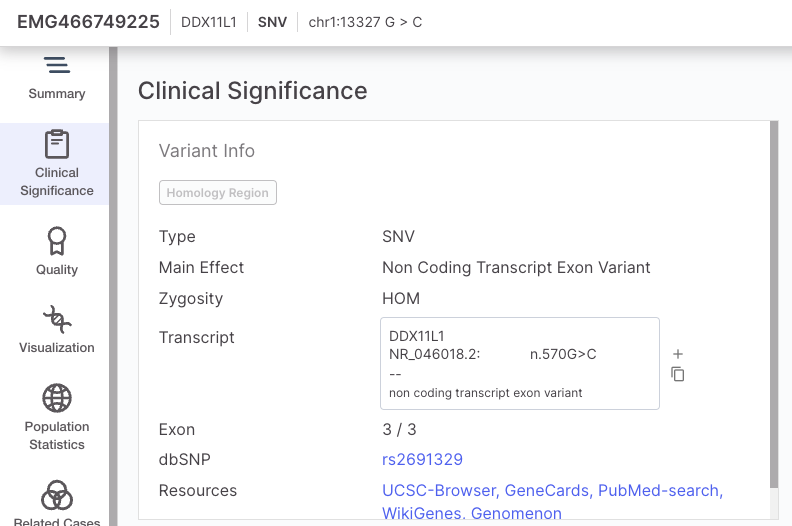Screen dimensions: 792x526
Task: Open the UCSC-Browser resource link
Action: tap(438, 491)
